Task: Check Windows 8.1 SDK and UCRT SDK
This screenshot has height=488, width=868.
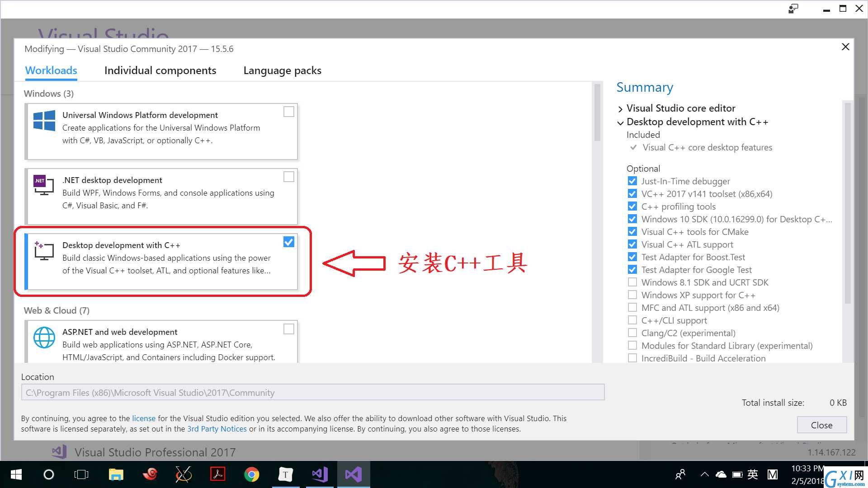Action: click(x=632, y=282)
